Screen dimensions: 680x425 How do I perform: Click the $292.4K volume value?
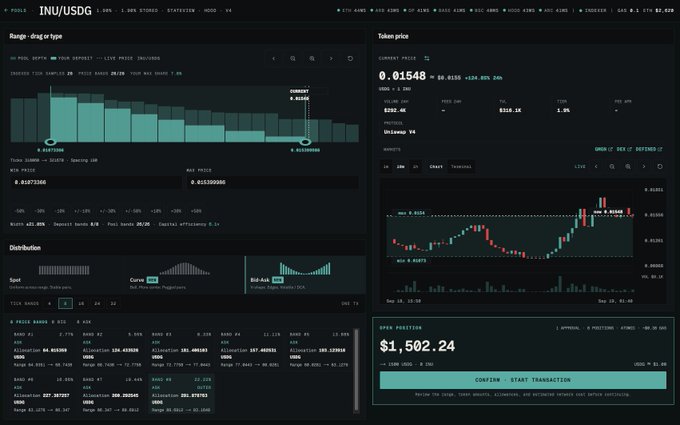(x=395, y=110)
